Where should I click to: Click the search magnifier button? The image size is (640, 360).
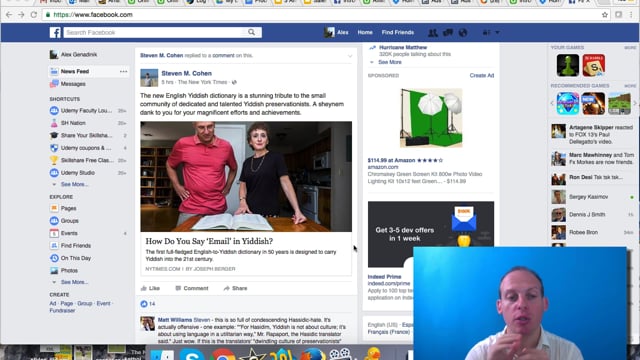click(x=251, y=32)
